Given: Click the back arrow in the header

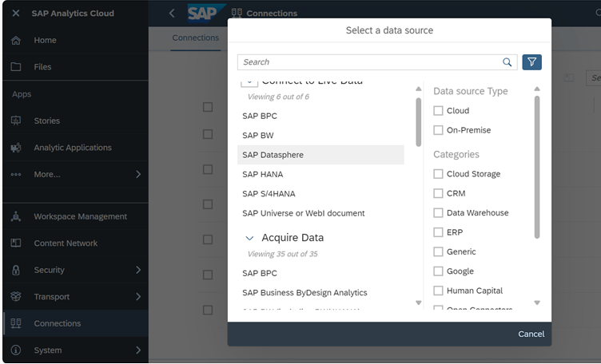Looking at the screenshot, I should [172, 14].
